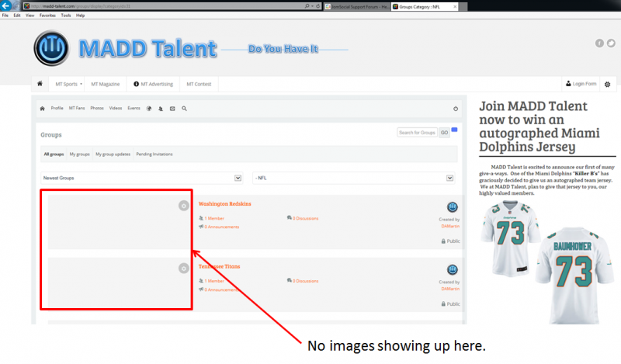Open the Facebook icon in the header

(599, 43)
